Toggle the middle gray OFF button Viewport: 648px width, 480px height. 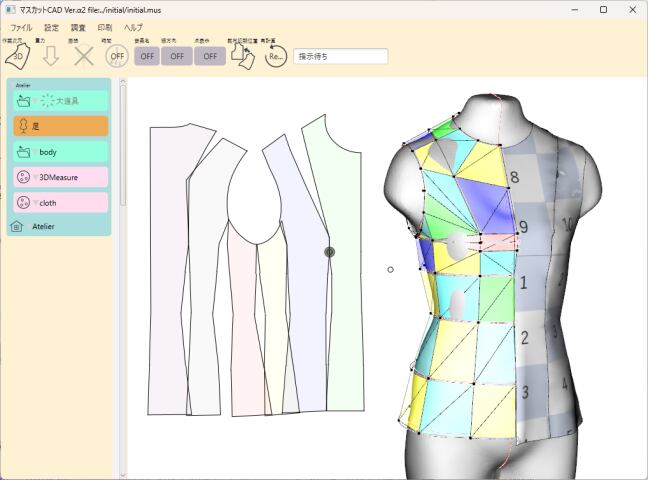click(177, 56)
